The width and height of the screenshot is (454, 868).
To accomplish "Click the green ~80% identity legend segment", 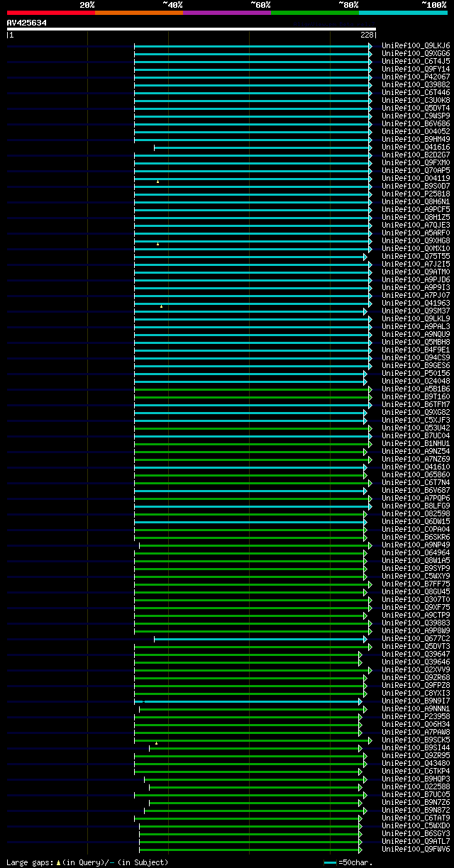I will click(315, 13).
